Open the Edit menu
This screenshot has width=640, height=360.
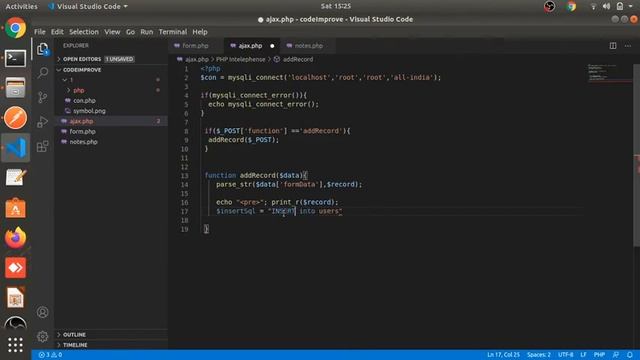pos(57,32)
